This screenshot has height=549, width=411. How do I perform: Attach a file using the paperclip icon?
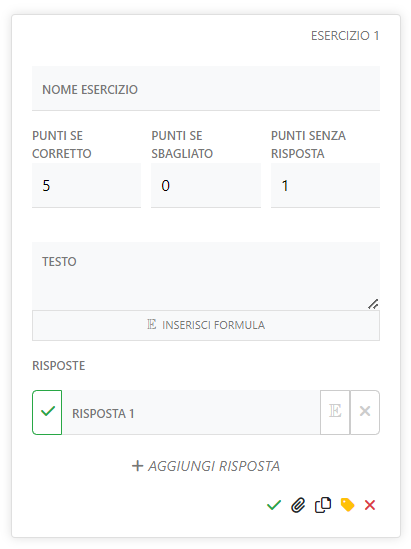tap(298, 505)
